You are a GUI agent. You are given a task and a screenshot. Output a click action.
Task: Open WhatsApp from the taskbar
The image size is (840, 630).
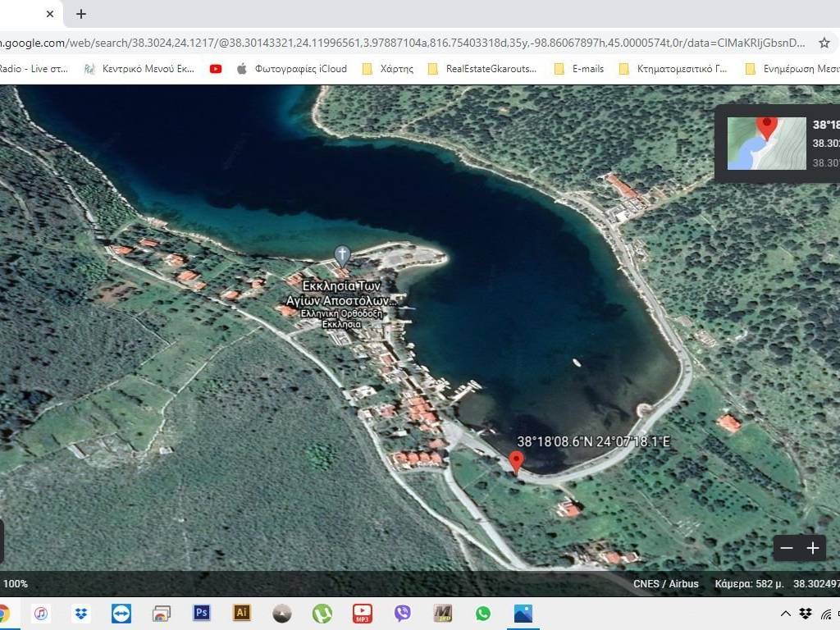482,613
